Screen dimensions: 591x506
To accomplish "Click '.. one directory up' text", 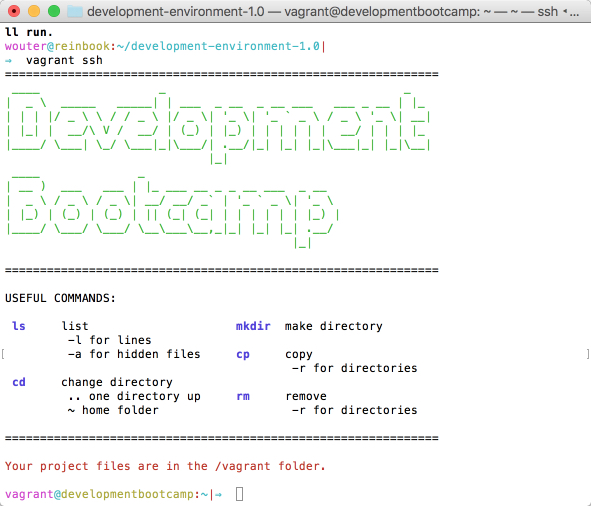I will pos(135,396).
